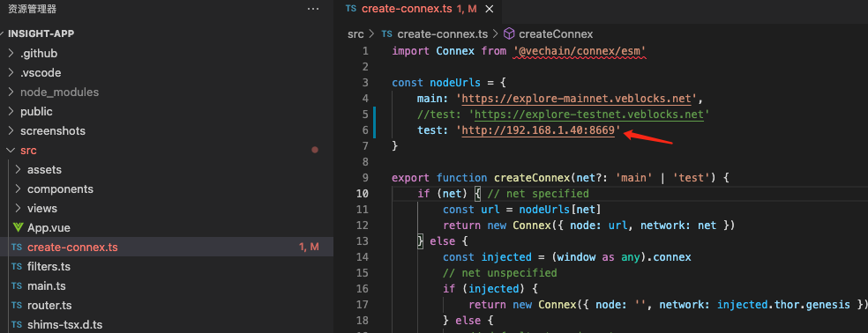Viewport: 868px width, 333px height.
Task: Click line number 10 in the gutter
Action: click(362, 194)
